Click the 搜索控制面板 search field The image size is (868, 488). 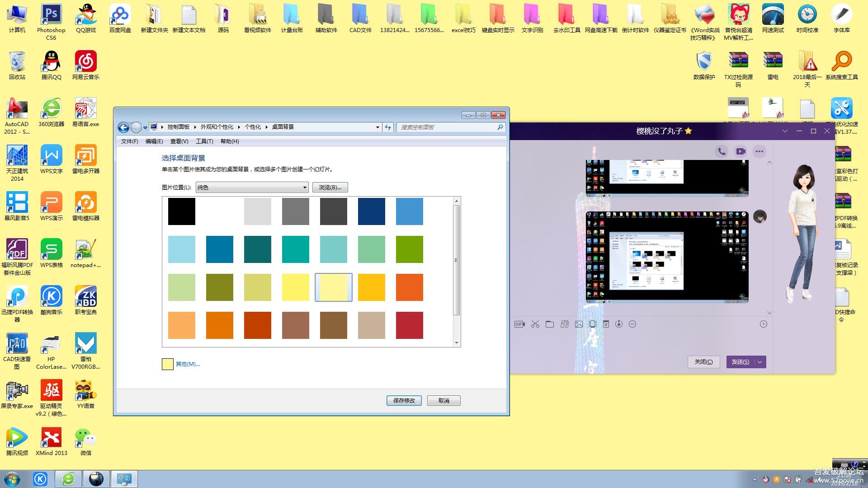point(451,127)
